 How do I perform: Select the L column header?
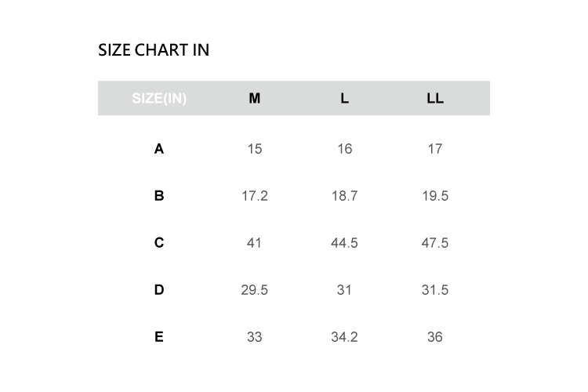pyautogui.click(x=344, y=99)
